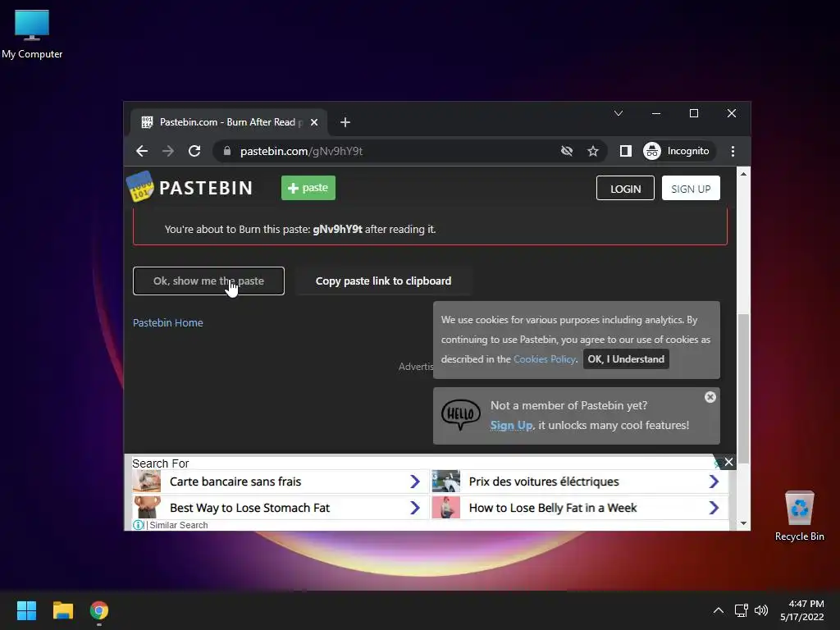Show hidden tray icons chevron
This screenshot has height=630, width=840.
(x=719, y=610)
